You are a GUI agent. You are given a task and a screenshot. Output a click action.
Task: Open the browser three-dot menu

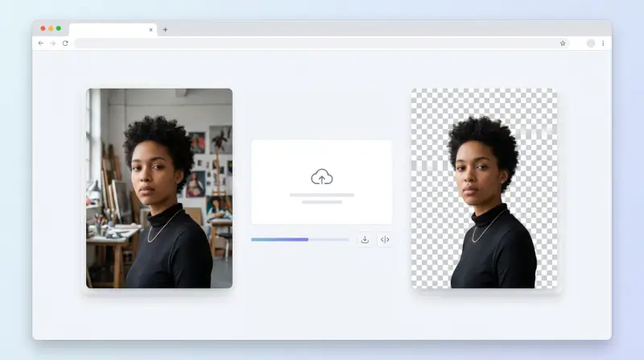603,43
